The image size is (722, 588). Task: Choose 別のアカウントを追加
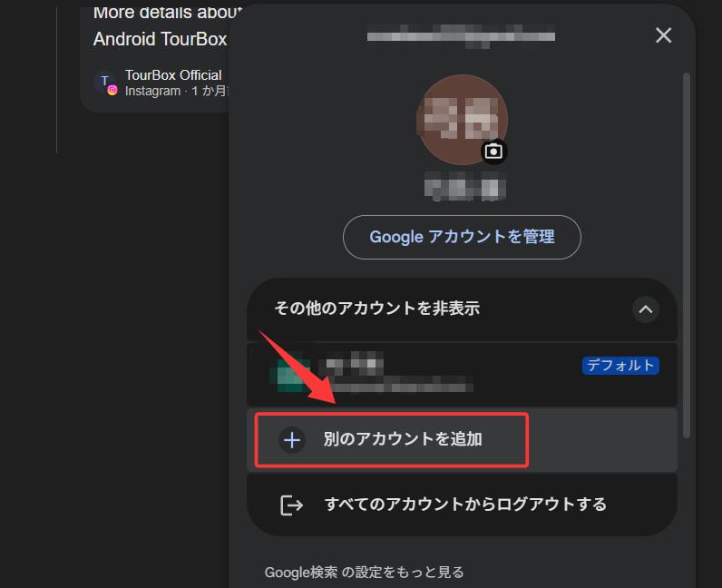pyautogui.click(x=462, y=440)
